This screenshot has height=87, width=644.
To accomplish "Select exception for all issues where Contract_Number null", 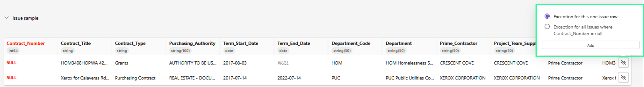I will point(547,27).
